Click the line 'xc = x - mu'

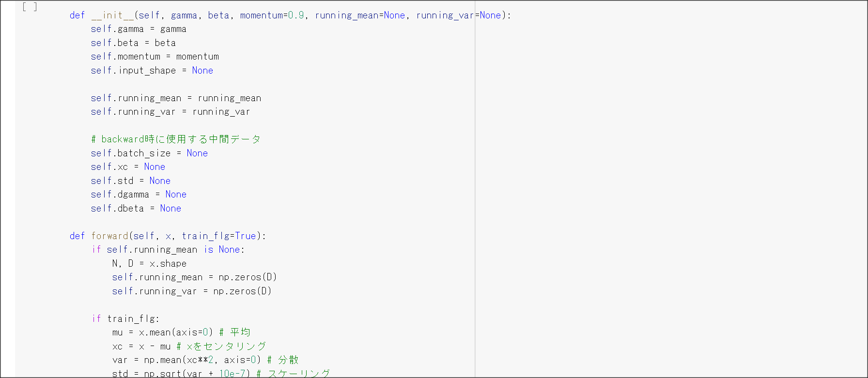pyautogui.click(x=141, y=347)
